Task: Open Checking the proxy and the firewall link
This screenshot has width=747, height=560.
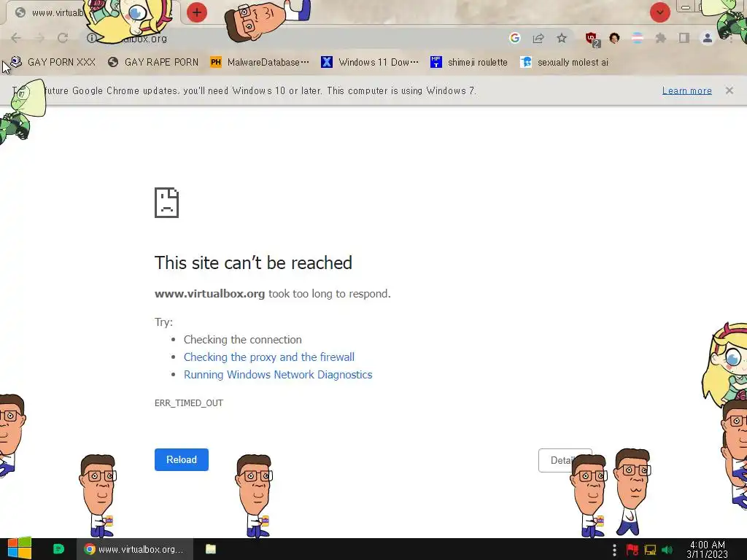Action: tap(269, 357)
